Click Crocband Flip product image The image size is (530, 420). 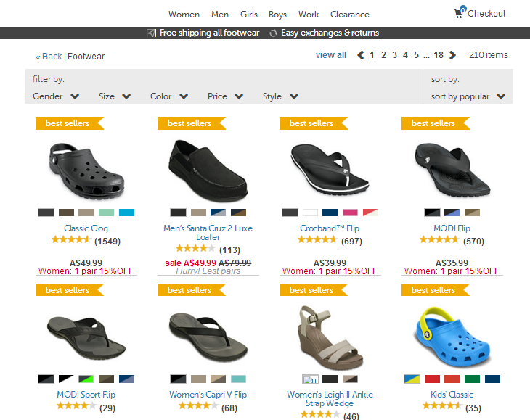click(330, 169)
